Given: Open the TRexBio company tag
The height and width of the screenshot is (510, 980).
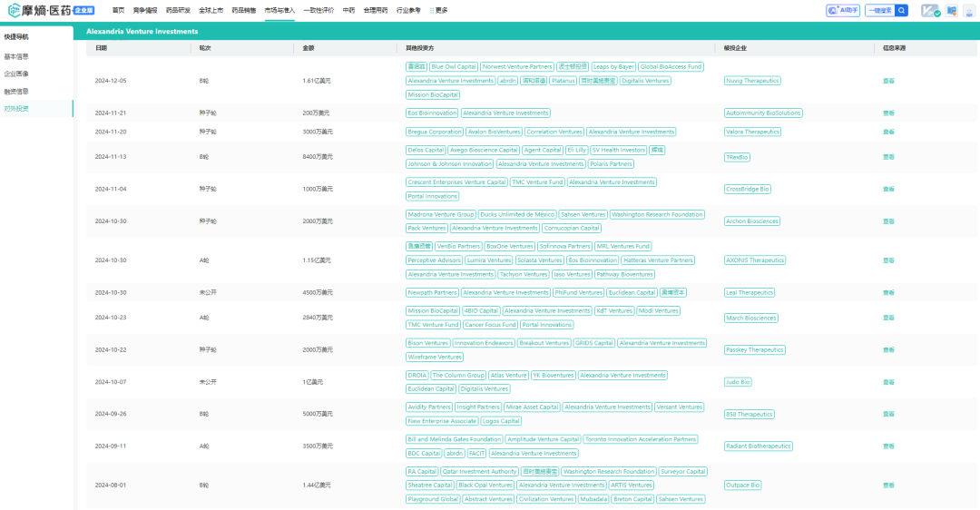Looking at the screenshot, I should [x=737, y=158].
